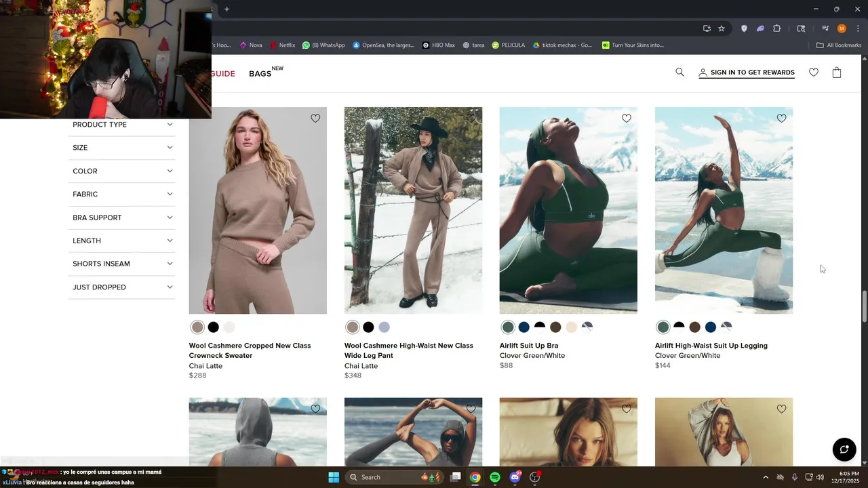Open the Netflix bookmark
The image size is (868, 488).
click(282, 45)
